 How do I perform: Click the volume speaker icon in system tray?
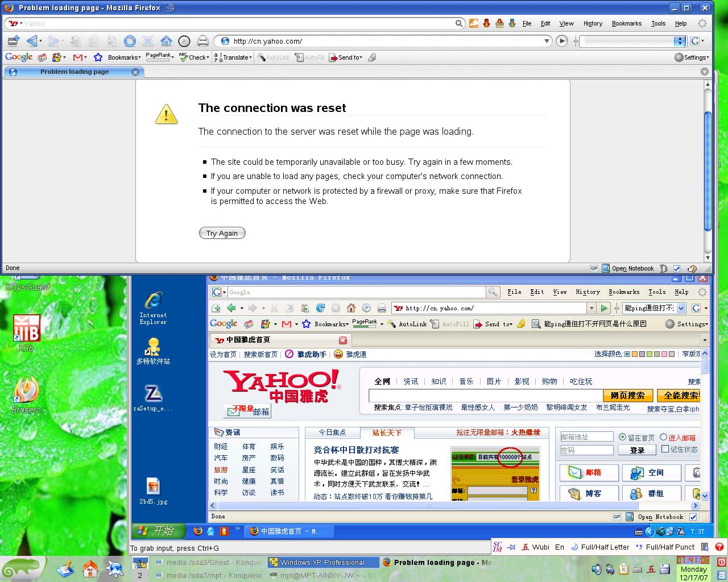click(596, 569)
